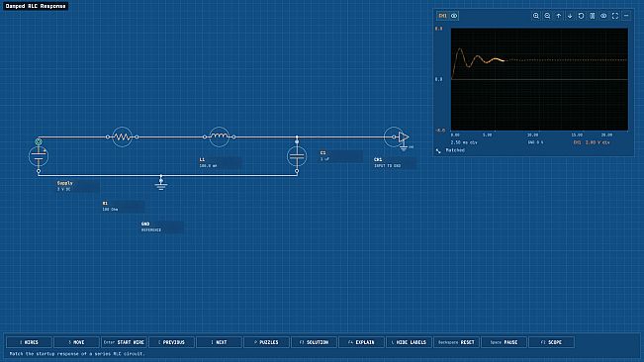This screenshot has width=644, height=362.
Task: Toggle HIDE LABELS
Action: [410, 342]
